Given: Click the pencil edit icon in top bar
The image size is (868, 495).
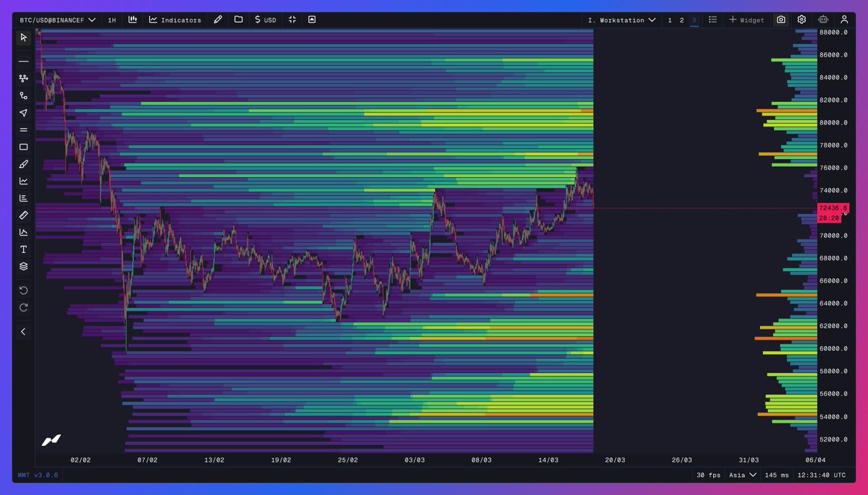Looking at the screenshot, I should point(218,20).
